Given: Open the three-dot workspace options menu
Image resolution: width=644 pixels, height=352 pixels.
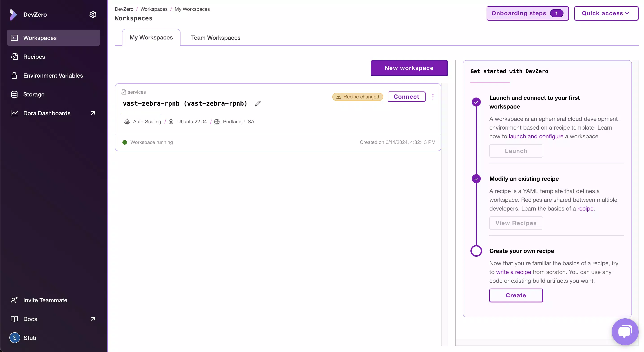Looking at the screenshot, I should coord(433,97).
